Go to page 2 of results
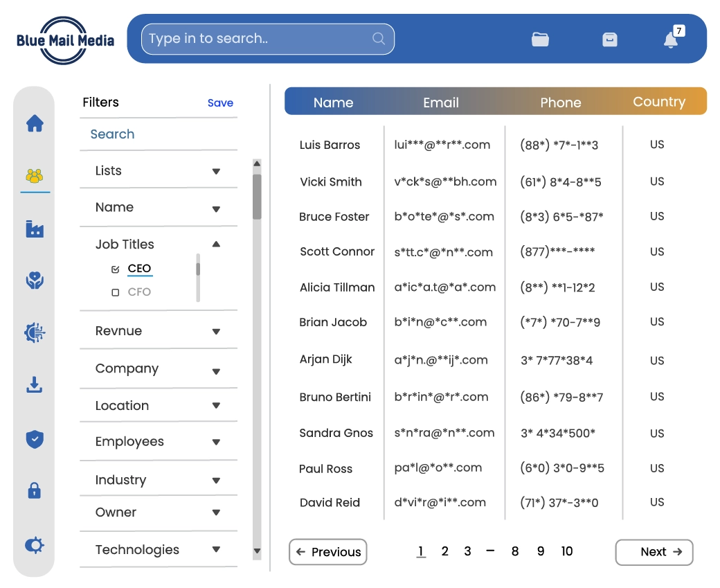The image size is (720, 588). [x=444, y=551]
